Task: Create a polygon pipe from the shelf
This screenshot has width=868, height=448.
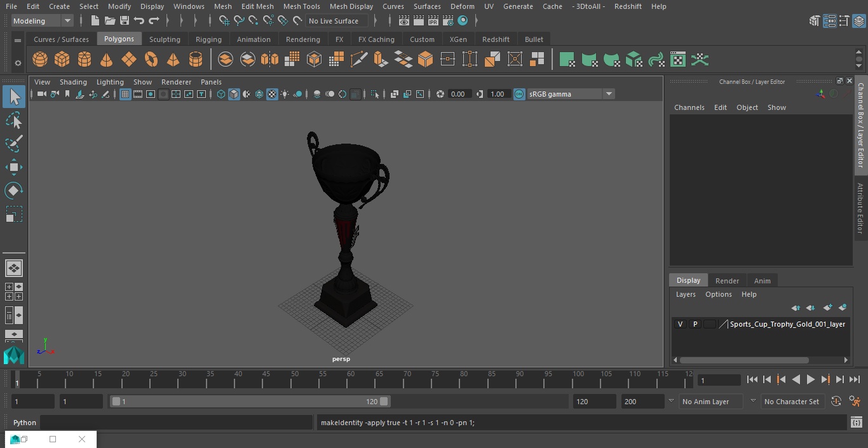Action: pos(196,60)
